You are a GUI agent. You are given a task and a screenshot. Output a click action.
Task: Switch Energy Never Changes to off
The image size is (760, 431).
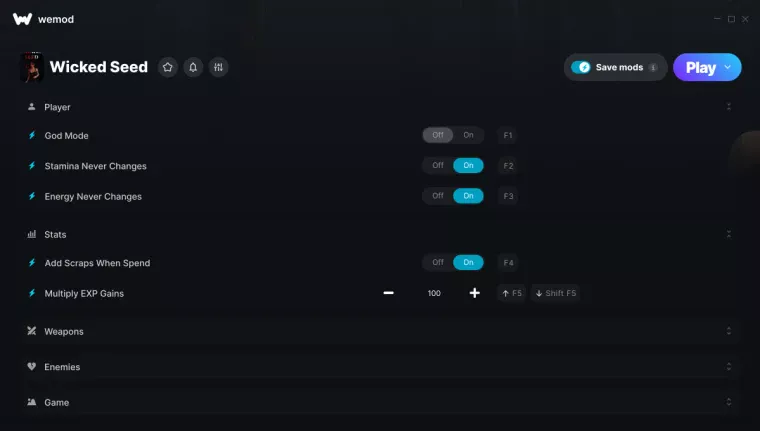[438, 196]
